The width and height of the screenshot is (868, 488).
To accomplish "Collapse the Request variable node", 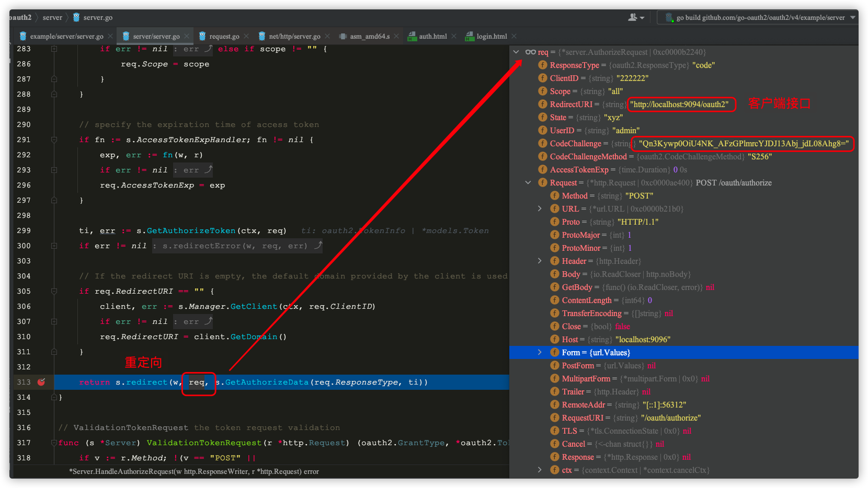I will (x=528, y=182).
